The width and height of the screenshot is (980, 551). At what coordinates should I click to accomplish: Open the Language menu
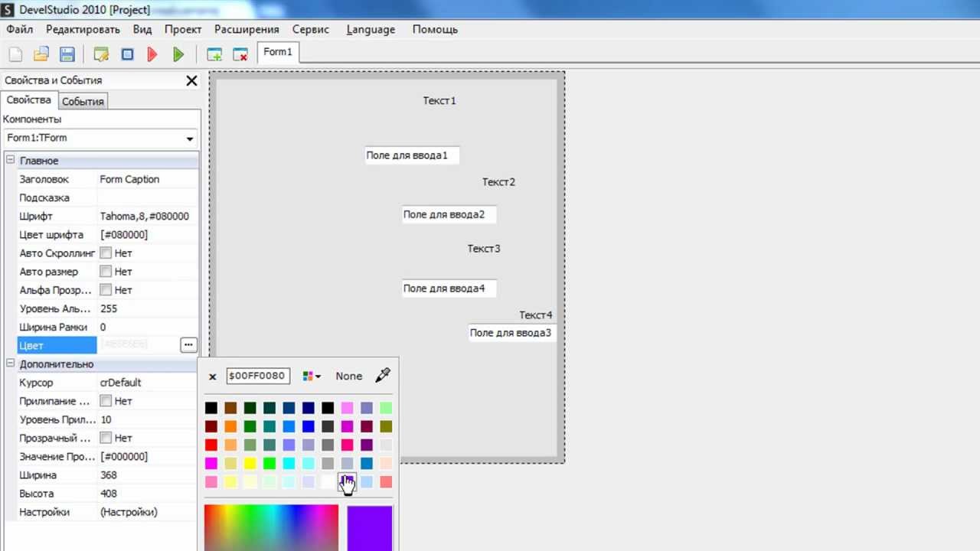[x=371, y=29]
